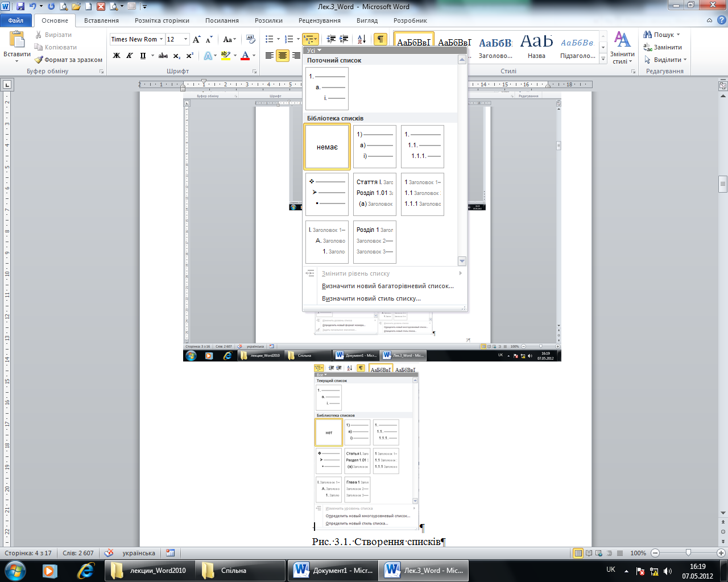Click the tab selector at ruler corner

pyautogui.click(x=7, y=85)
